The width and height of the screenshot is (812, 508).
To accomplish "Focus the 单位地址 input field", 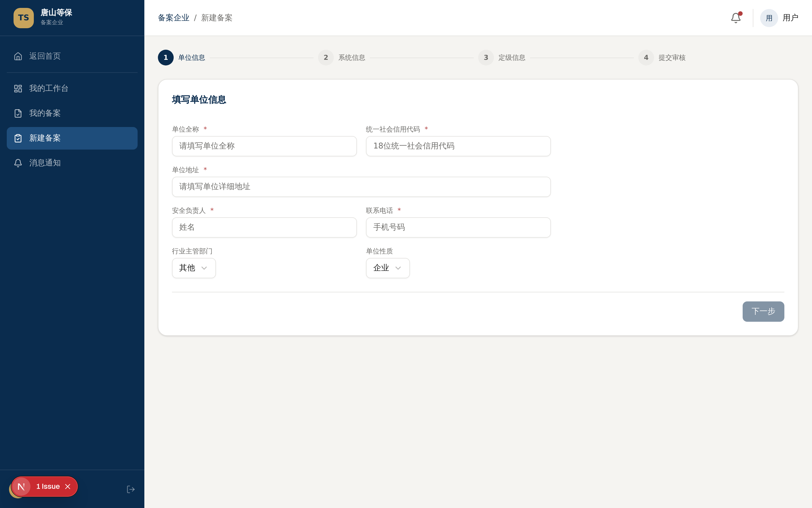I will point(361,187).
